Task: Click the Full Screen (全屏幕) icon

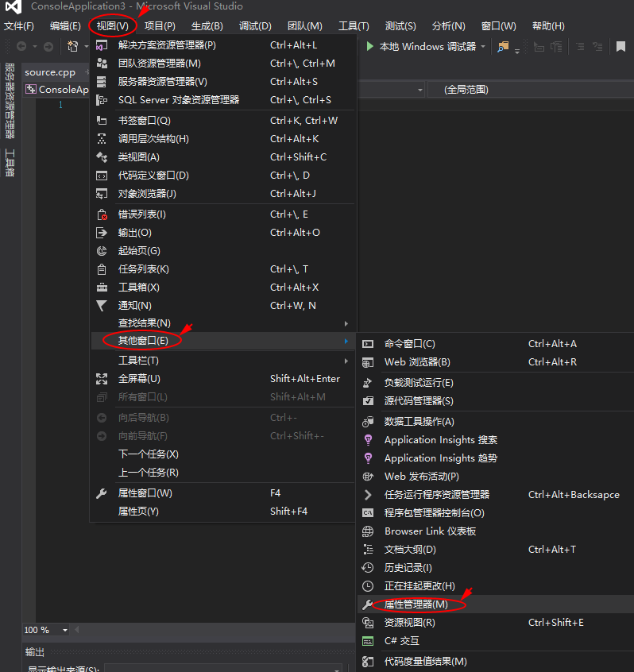Action: point(102,379)
